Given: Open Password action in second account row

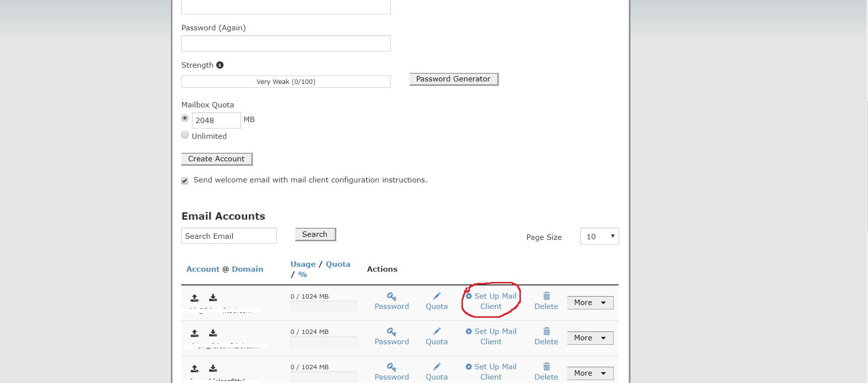Looking at the screenshot, I should [x=392, y=336].
